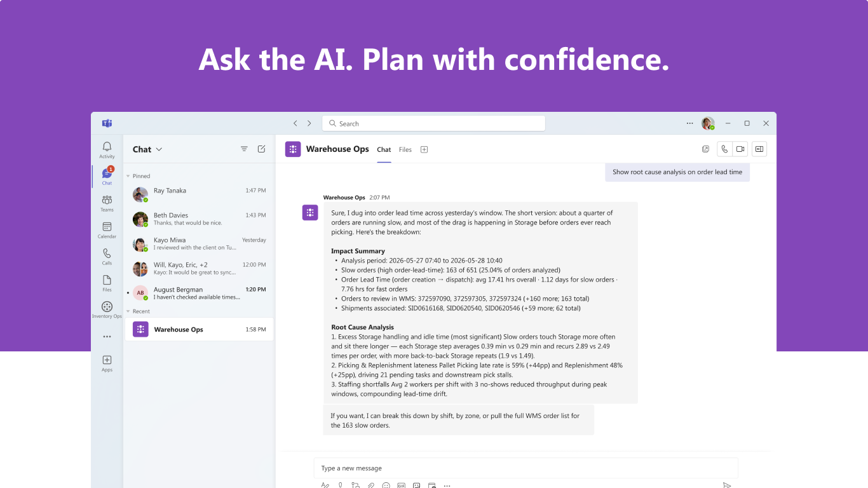This screenshot has width=868, height=488.
Task: Click the 'Impact Summary' heading
Action: point(358,251)
